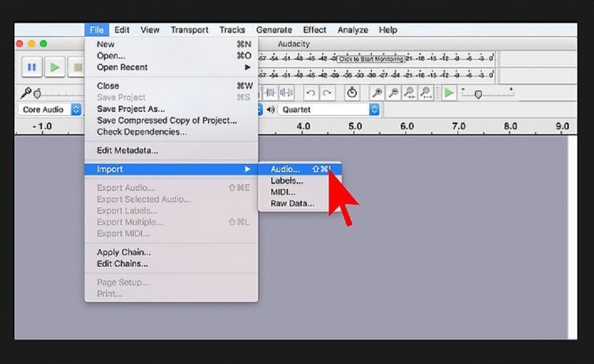Click the greyed-out Save Project entry
The width and height of the screenshot is (594, 364).
click(171, 97)
